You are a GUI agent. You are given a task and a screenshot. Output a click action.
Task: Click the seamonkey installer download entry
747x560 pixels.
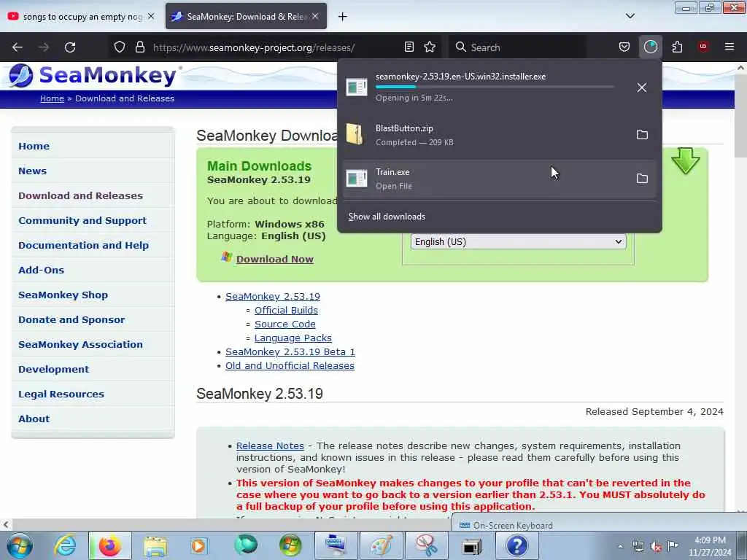[485, 87]
